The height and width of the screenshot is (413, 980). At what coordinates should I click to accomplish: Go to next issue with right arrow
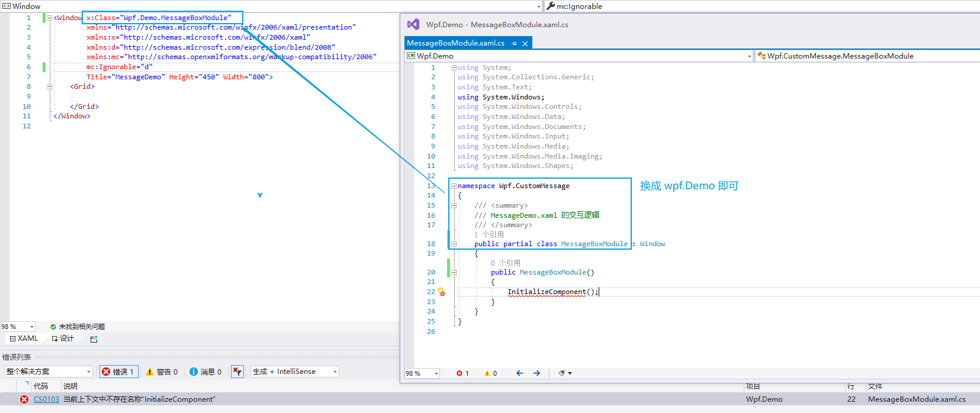tap(536, 373)
